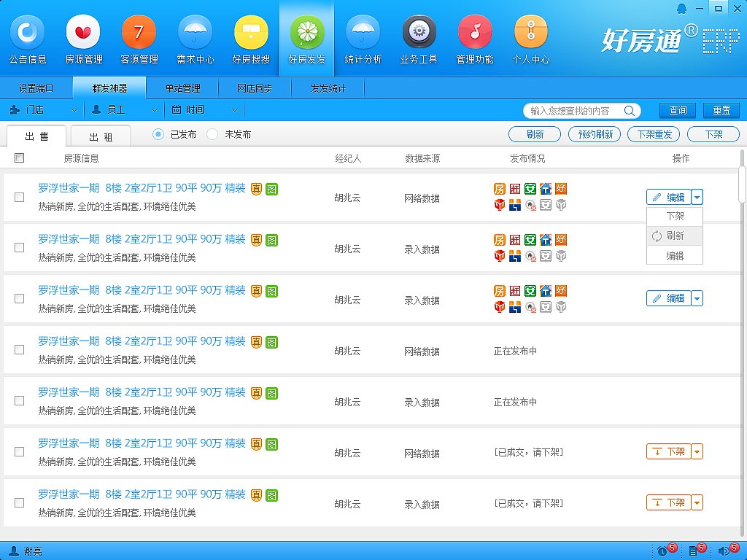Viewport: 747px width, 560px height.
Task: Open the 时间 time dropdown
Action: coord(205,110)
